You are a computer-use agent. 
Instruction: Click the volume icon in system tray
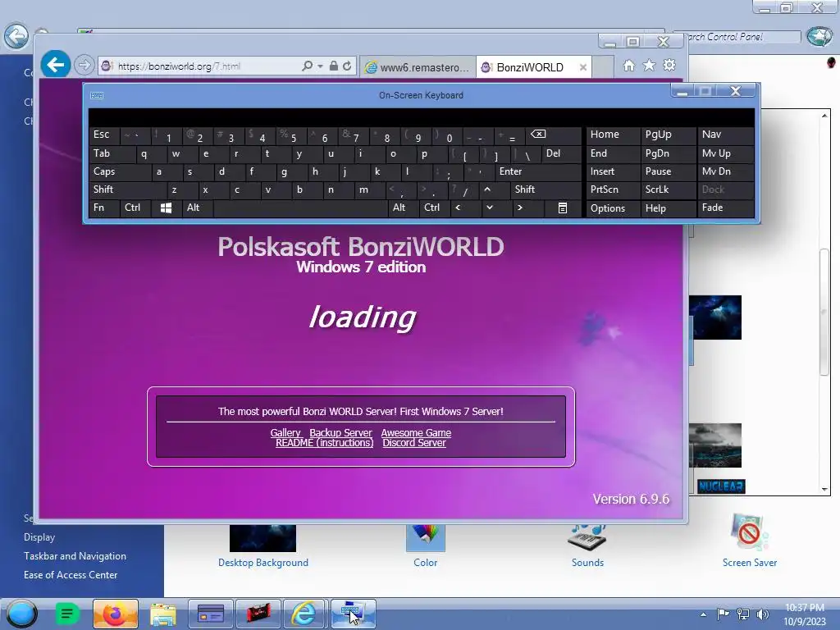tap(763, 614)
